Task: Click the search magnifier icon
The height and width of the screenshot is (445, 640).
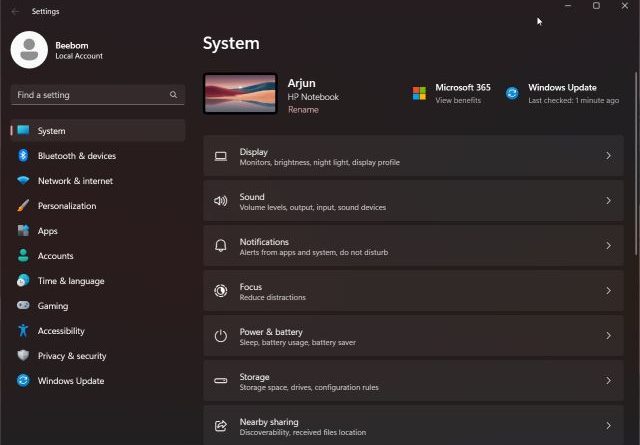Action: [173, 95]
